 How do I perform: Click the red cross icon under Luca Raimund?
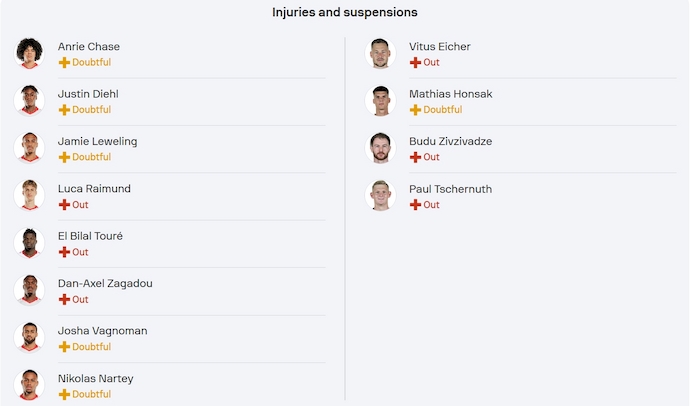[64, 205]
